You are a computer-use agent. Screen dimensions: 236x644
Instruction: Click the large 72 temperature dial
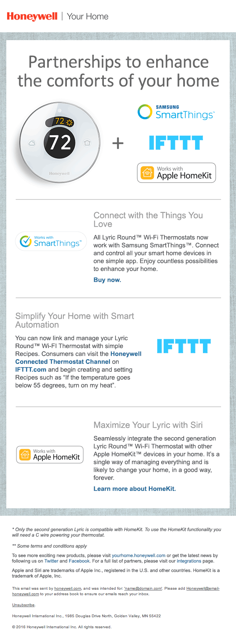click(x=60, y=142)
